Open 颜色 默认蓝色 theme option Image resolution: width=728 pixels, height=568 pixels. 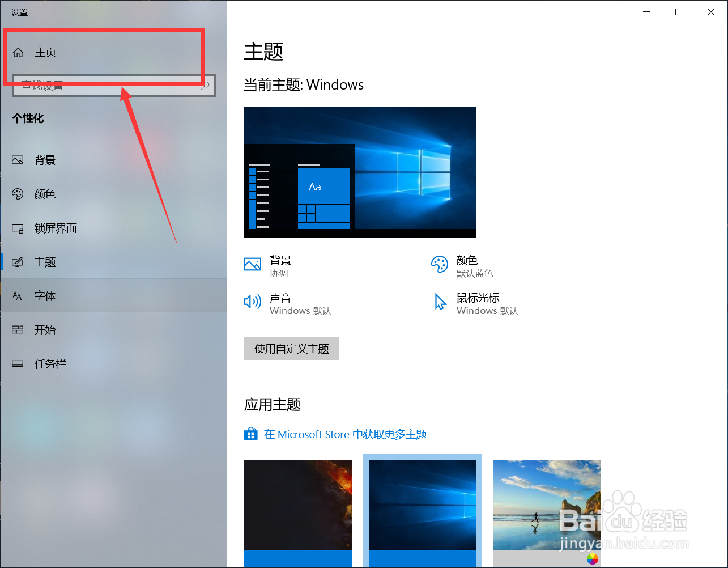[x=475, y=266]
